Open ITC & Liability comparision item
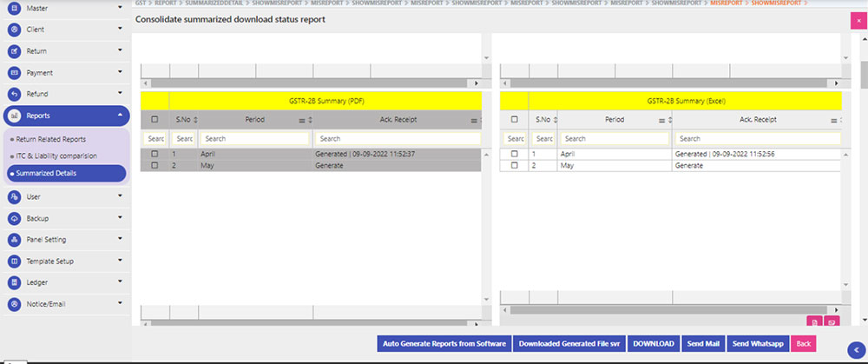Screen dimensions: 868x364 coord(56,156)
